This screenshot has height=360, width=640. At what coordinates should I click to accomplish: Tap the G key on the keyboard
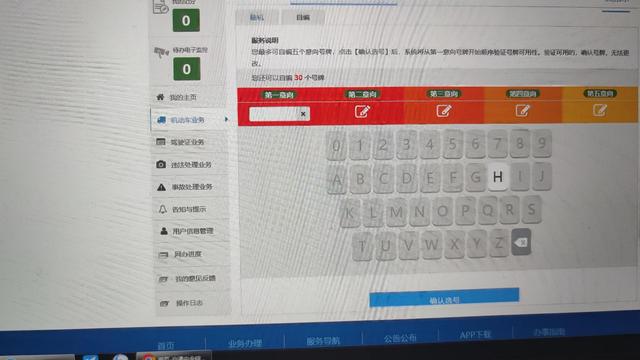[476, 177]
